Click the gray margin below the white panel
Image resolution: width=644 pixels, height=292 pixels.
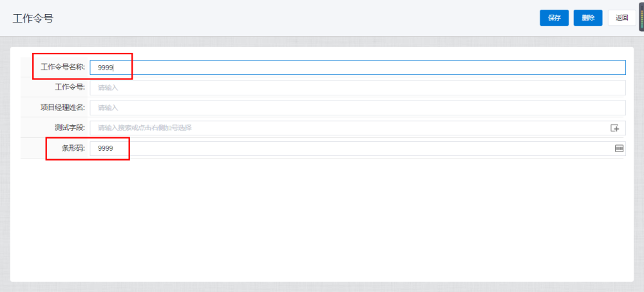pyautogui.click(x=322, y=287)
